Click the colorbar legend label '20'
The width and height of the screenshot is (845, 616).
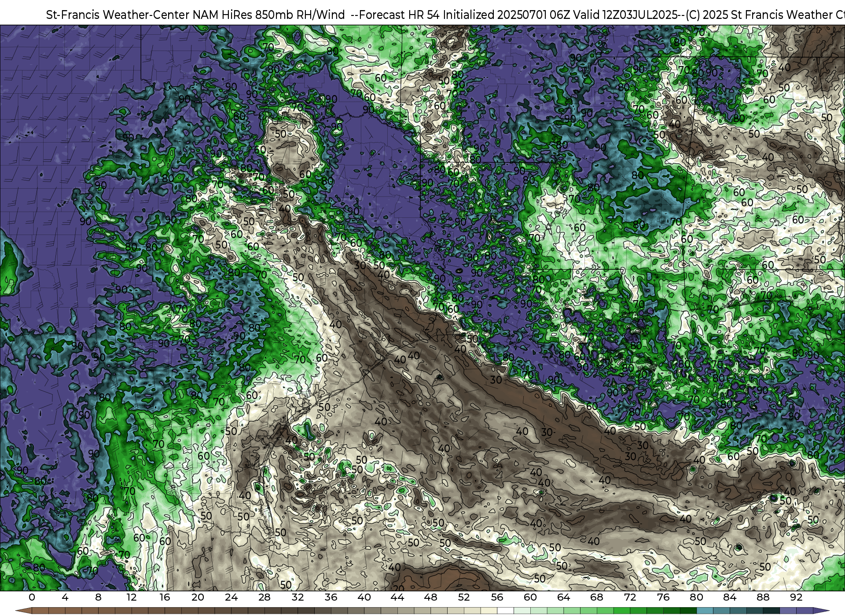198,598
